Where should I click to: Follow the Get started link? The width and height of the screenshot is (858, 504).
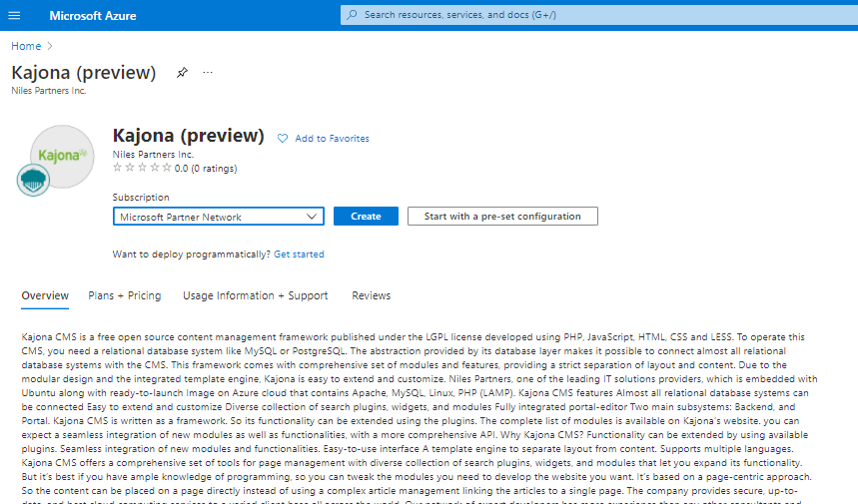299,254
